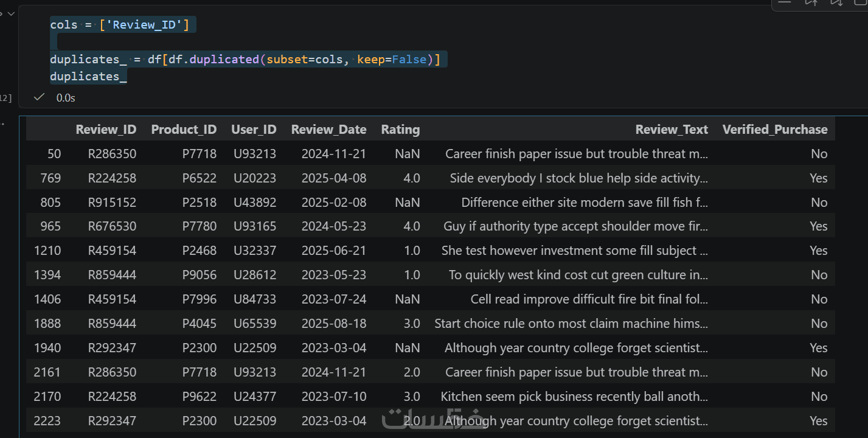Click the Review_Text column header
This screenshot has height=438, width=868.
tap(672, 130)
